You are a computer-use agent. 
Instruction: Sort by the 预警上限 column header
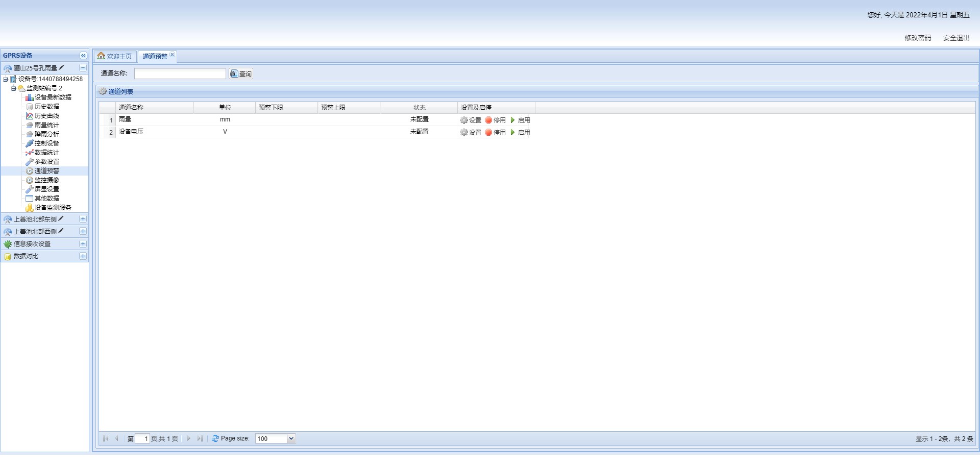pos(349,108)
